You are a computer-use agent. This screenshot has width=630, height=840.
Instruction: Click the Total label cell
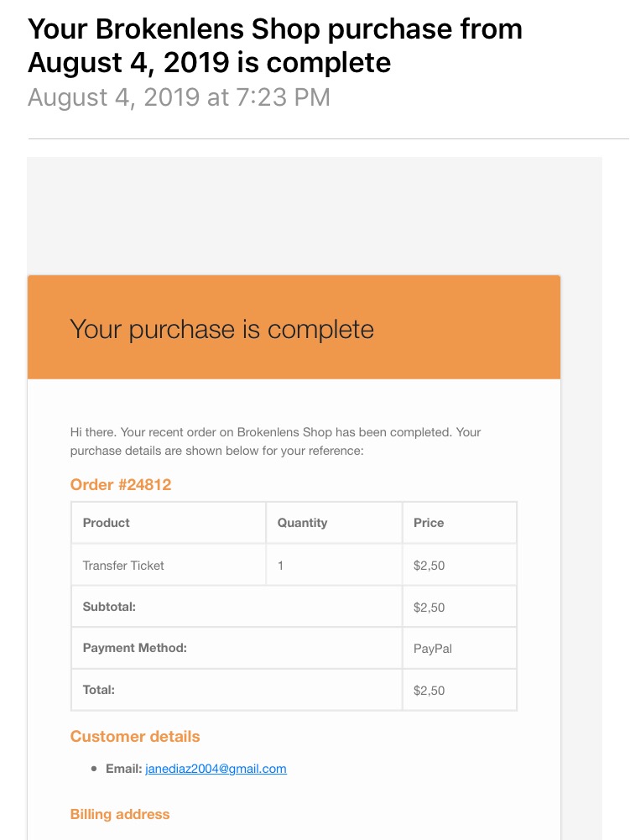click(x=237, y=690)
